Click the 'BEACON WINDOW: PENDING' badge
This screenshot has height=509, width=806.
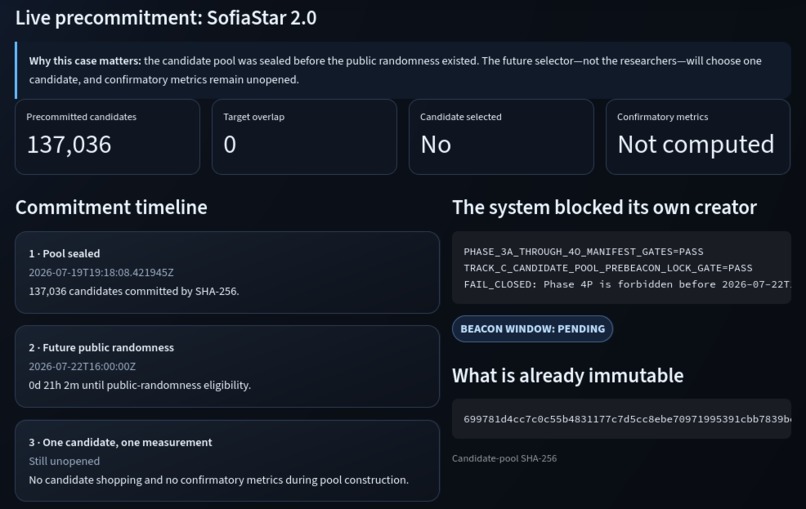pos(533,329)
